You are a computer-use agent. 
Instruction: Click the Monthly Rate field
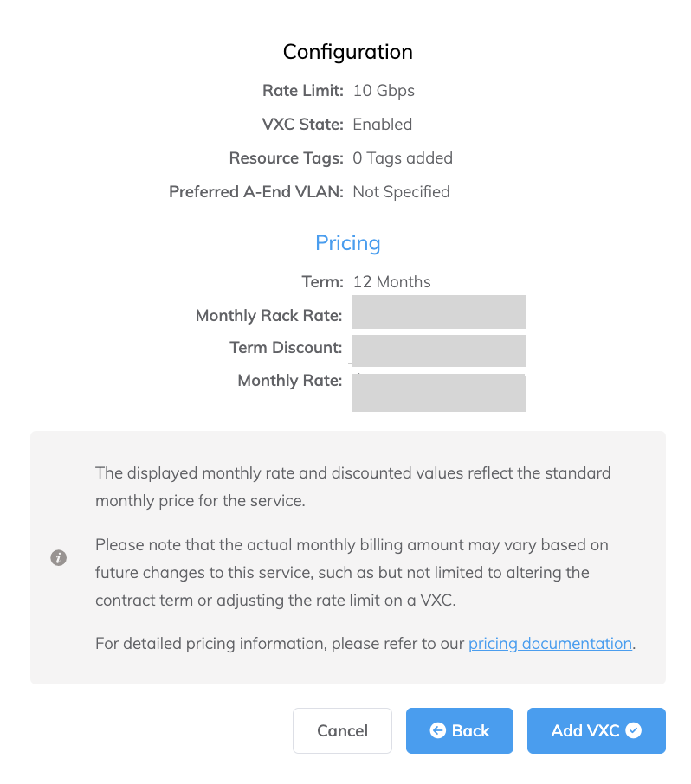[438, 392]
